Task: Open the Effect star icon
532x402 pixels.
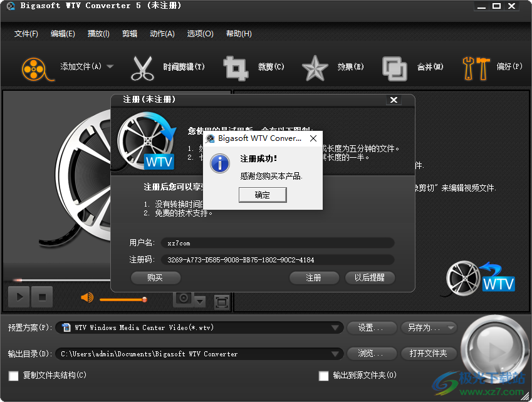Action: pyautogui.click(x=315, y=69)
